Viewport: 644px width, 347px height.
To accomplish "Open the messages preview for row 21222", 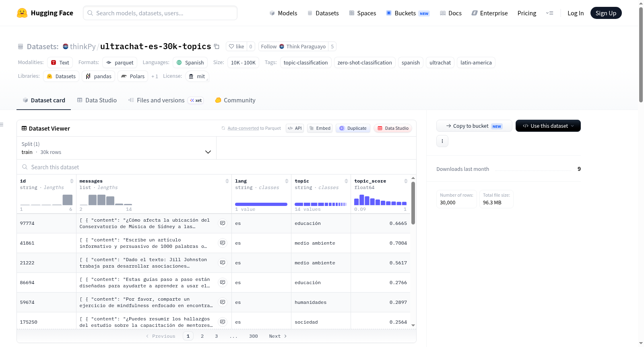I will (223, 263).
